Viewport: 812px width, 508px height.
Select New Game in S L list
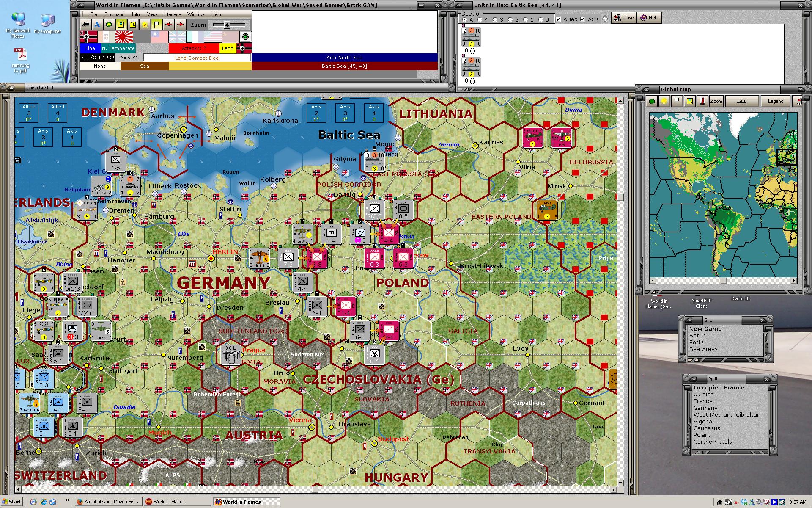[705, 329]
